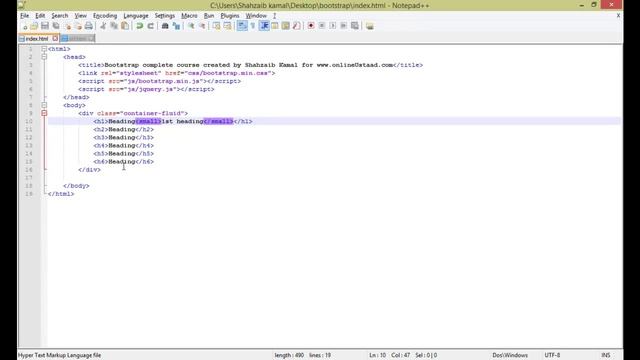
Task: Click the Playback macro icon
Action: pos(333,26)
